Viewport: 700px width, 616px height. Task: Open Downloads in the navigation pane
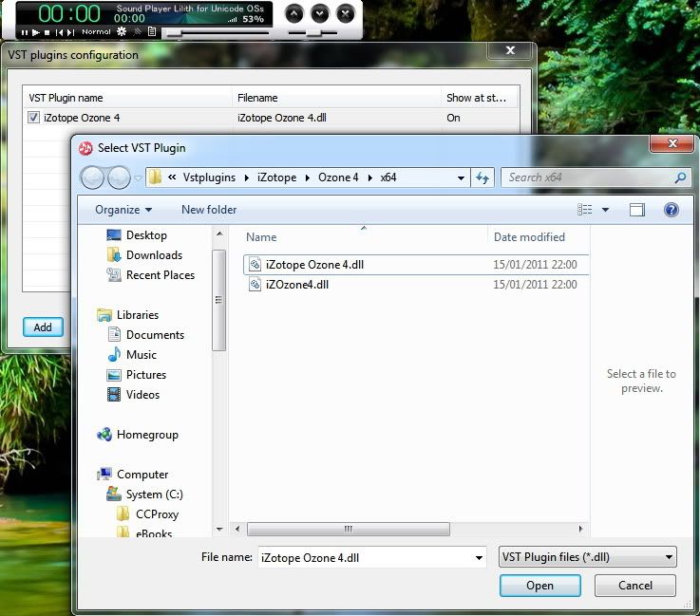click(x=144, y=255)
